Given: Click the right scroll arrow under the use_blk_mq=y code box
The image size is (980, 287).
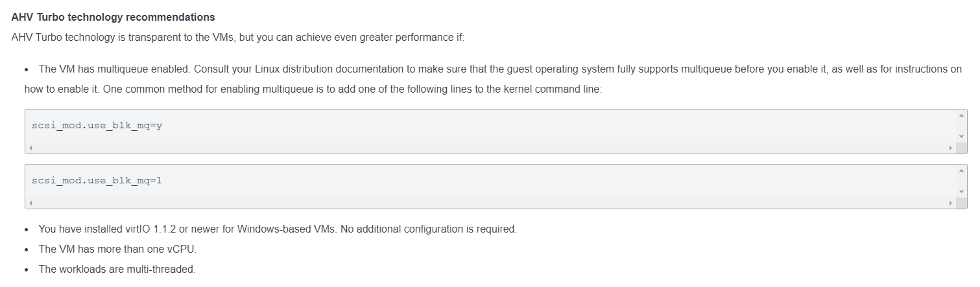Looking at the screenshot, I should [951, 148].
